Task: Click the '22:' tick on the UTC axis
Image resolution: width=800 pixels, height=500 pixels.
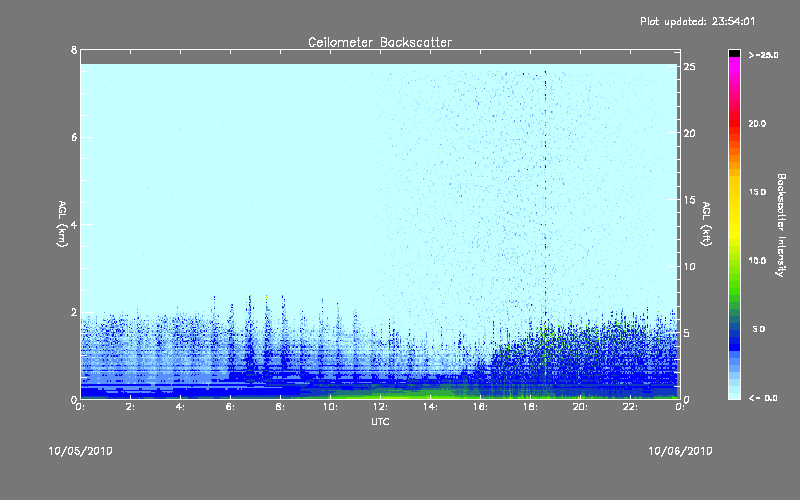Action: click(x=630, y=407)
